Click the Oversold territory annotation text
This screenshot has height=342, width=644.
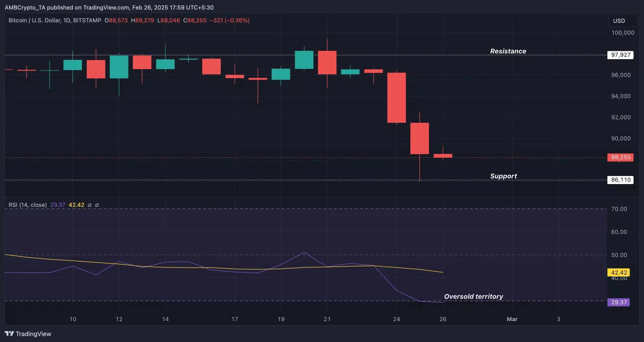pos(473,296)
